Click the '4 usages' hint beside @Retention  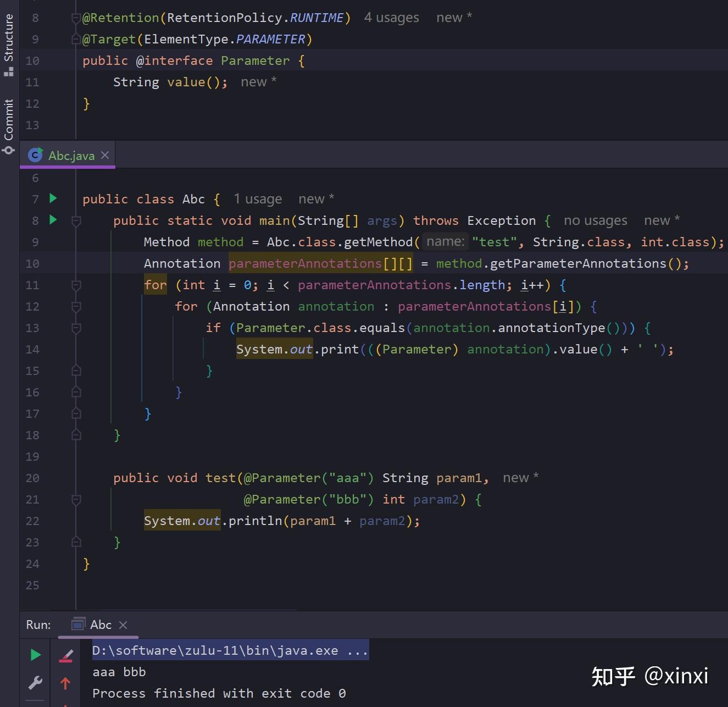391,18
